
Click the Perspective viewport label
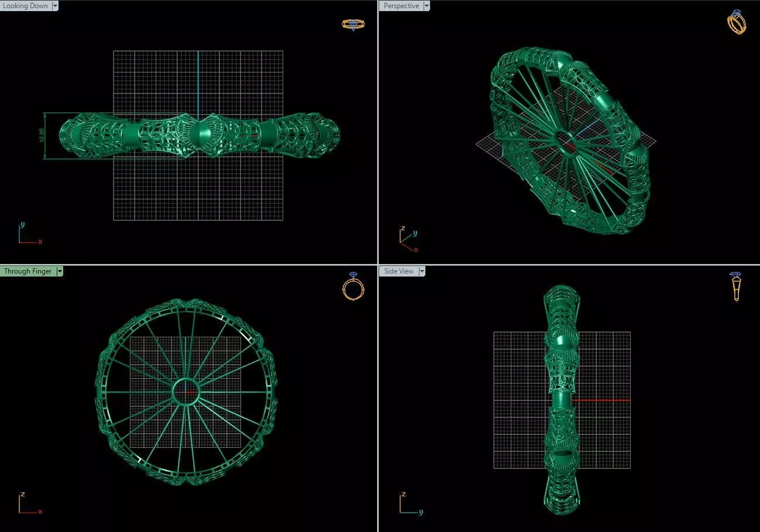point(401,6)
